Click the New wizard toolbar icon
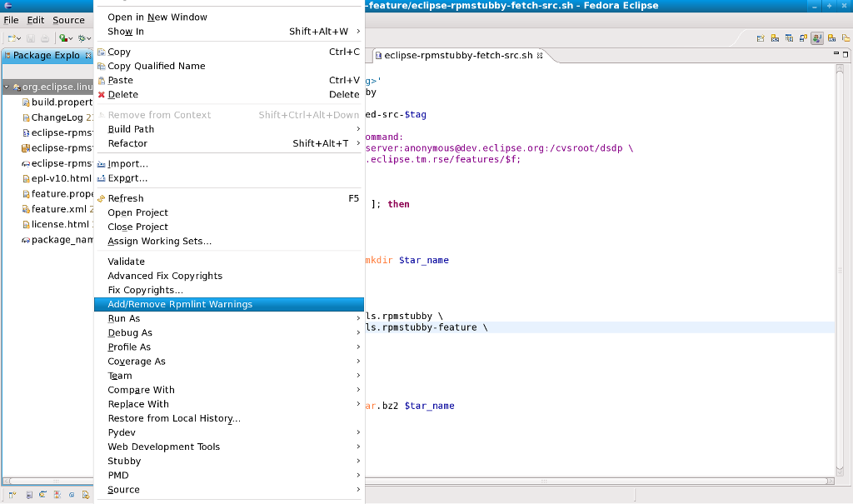853x504 pixels. click(12, 38)
